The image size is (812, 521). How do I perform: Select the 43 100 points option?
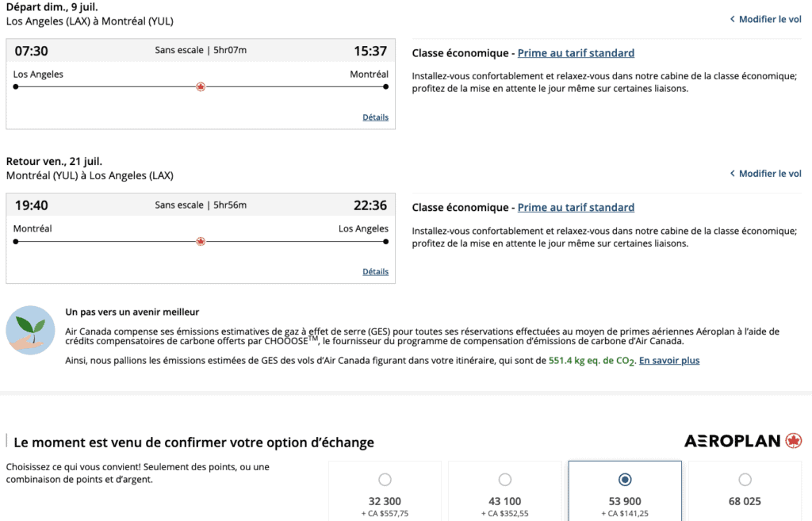coord(505,479)
